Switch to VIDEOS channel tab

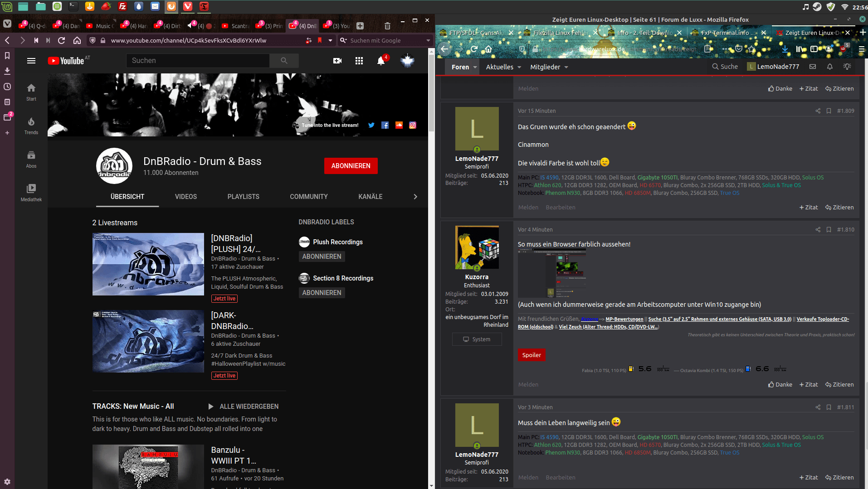pos(186,197)
